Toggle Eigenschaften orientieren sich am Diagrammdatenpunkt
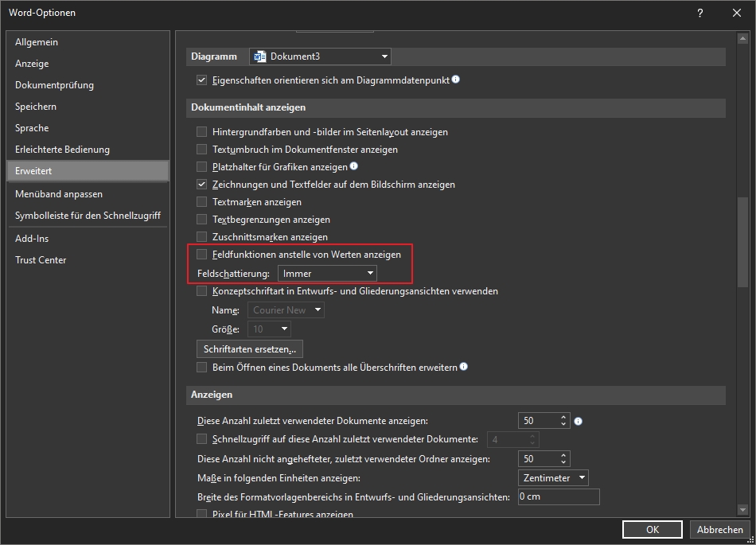Viewport: 756px width, 545px height. (201, 80)
